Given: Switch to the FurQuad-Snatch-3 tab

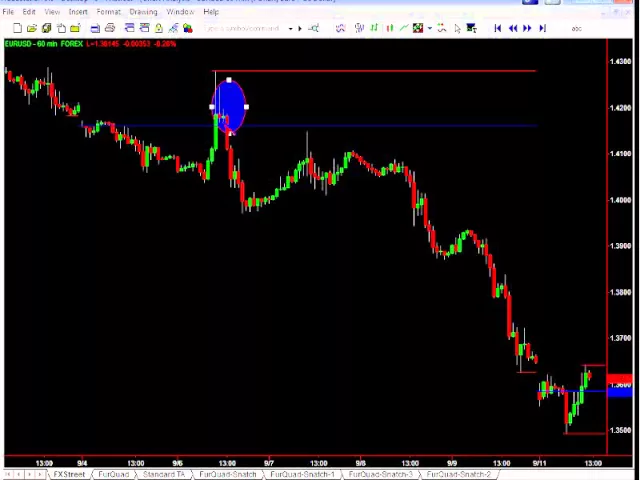Looking at the screenshot, I should tap(380, 474).
